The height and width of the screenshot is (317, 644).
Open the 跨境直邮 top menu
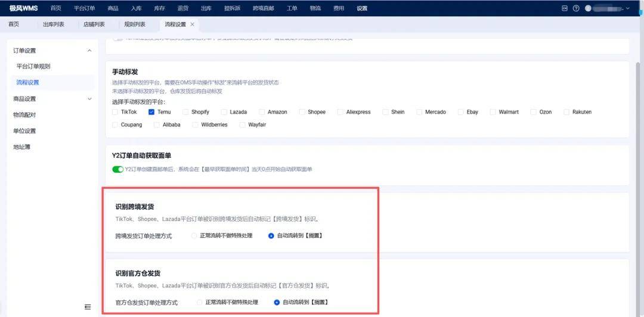click(264, 8)
